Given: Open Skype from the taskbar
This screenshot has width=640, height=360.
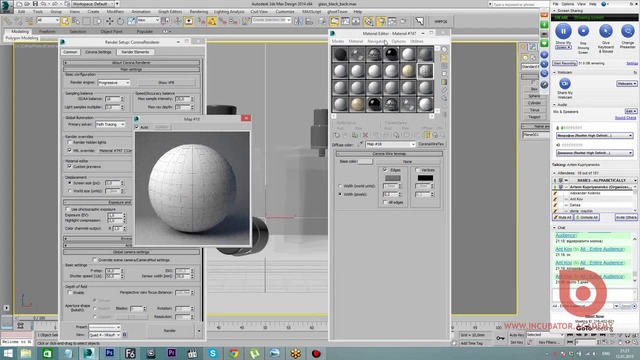Looking at the screenshot, I should click(x=213, y=353).
